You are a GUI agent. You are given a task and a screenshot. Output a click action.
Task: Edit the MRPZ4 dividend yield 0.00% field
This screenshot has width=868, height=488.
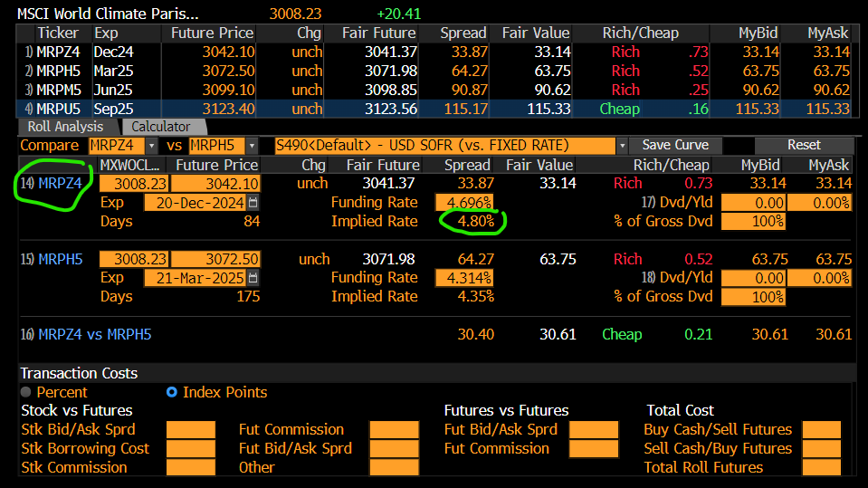coord(819,203)
